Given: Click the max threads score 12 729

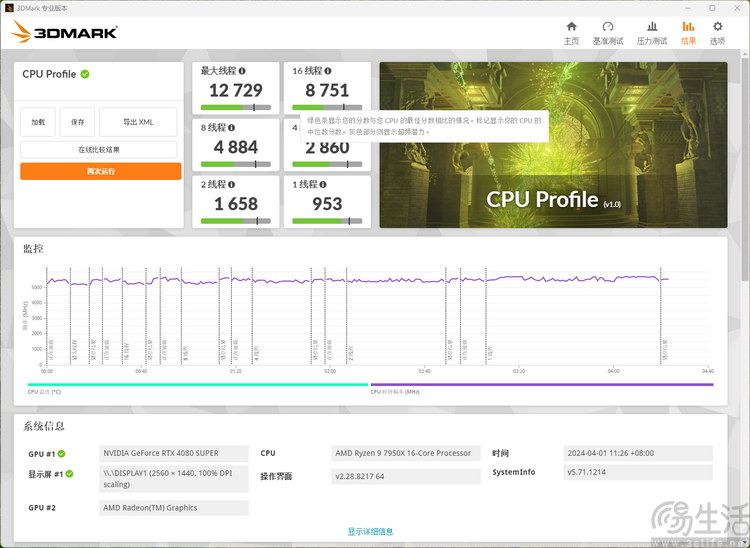Looking at the screenshot, I should [x=236, y=90].
